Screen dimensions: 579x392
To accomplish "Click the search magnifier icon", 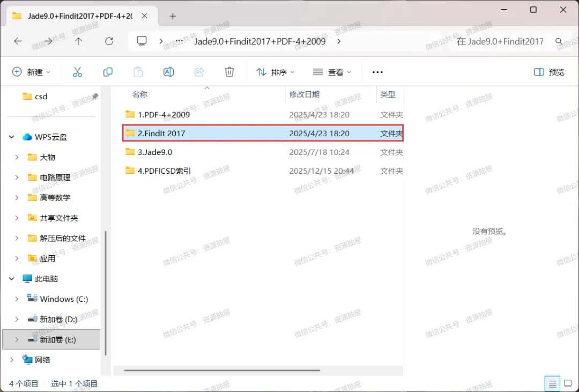I will point(559,41).
